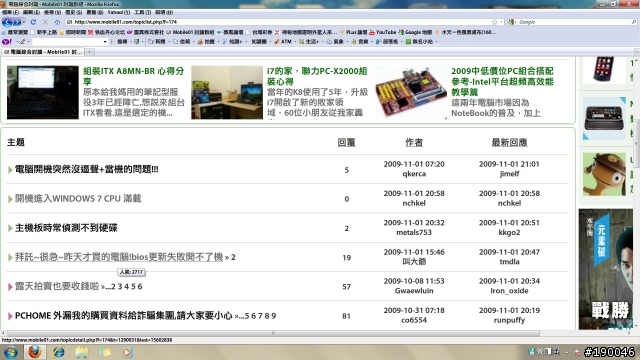
Task: Expand thread 開機進入WINDOWS 7 CPU 滿載 arrow
Action: point(10,199)
